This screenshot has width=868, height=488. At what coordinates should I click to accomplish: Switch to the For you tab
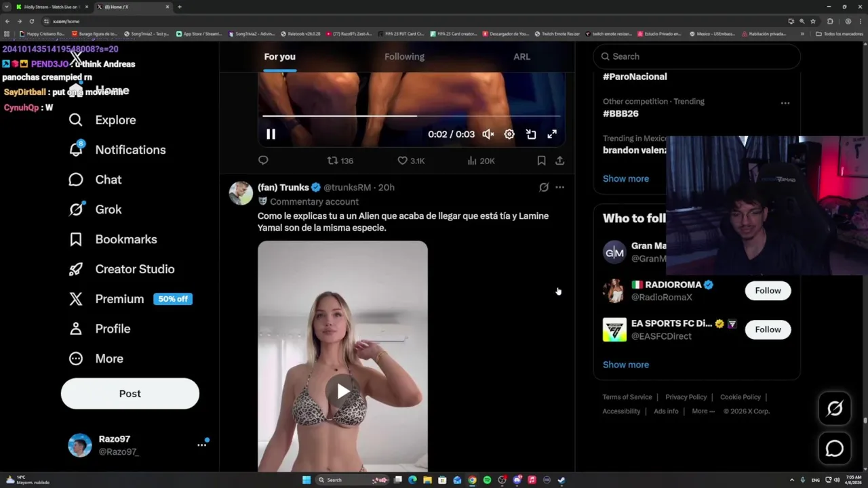tap(279, 56)
